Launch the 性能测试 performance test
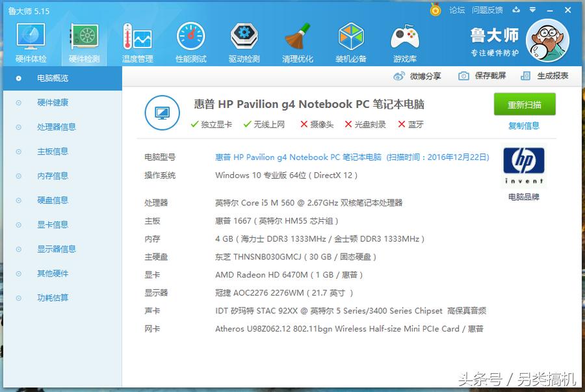Viewport: 585px width, 392px height. point(190,41)
